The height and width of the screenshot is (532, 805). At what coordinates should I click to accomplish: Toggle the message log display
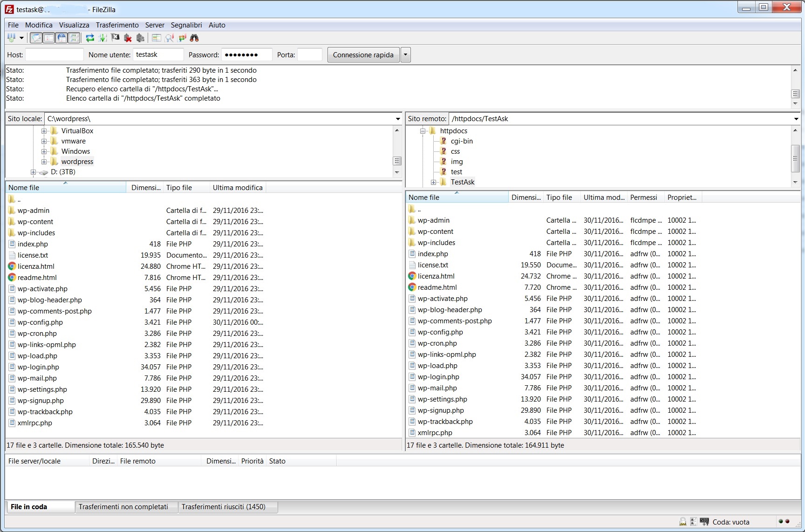click(x=36, y=38)
